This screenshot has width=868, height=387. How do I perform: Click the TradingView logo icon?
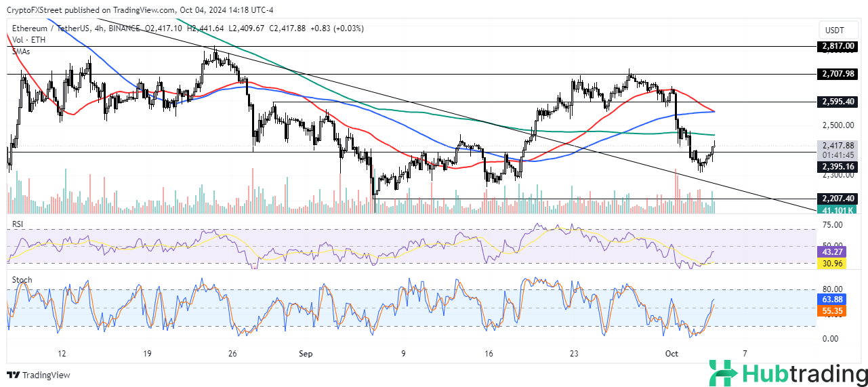14,375
